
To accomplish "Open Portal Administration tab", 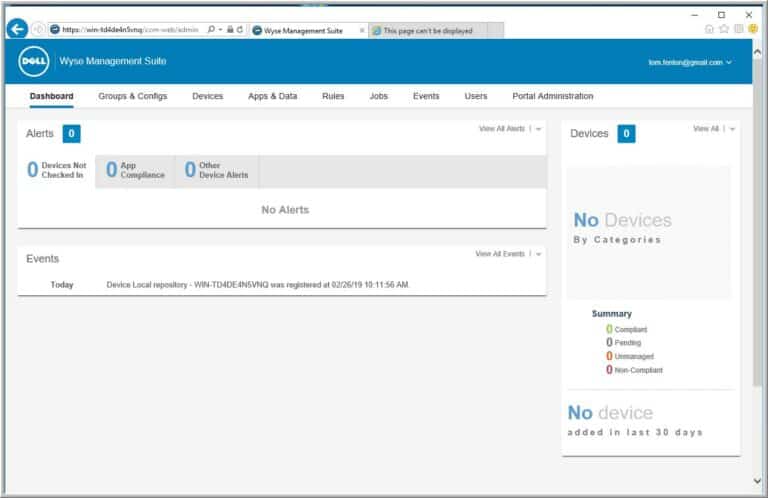I will (x=552, y=96).
